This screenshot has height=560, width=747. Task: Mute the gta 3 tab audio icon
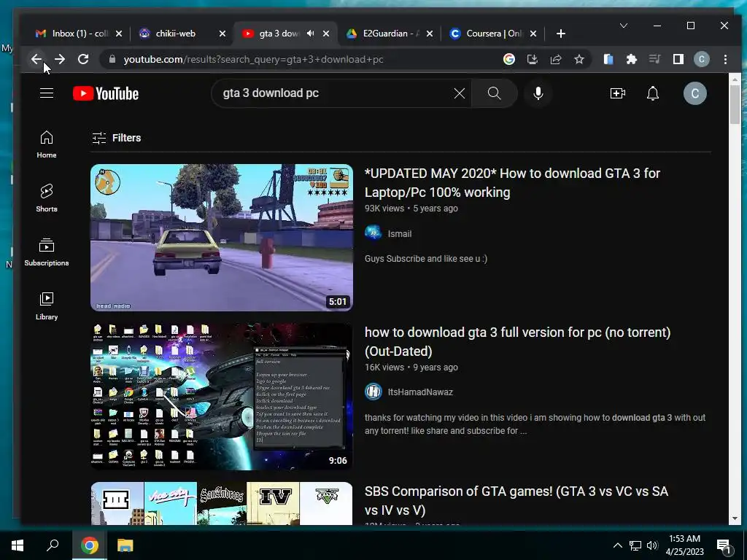click(x=311, y=34)
